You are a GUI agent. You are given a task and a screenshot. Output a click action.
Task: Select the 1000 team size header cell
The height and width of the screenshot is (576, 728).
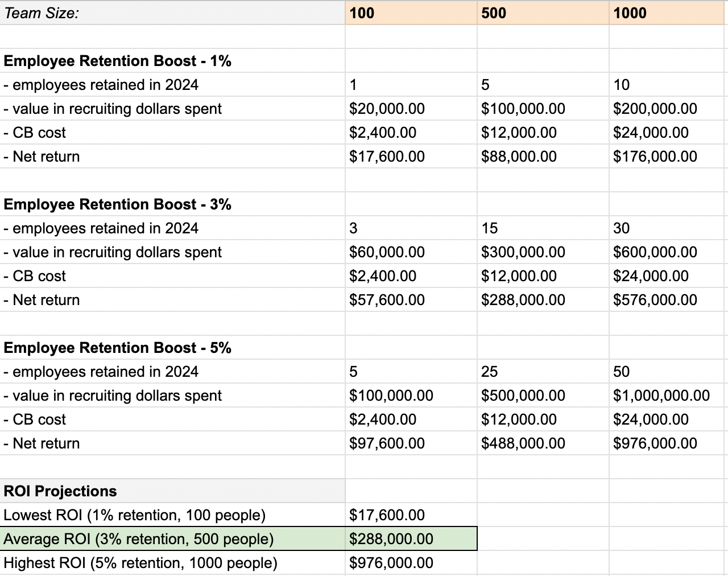click(669, 13)
